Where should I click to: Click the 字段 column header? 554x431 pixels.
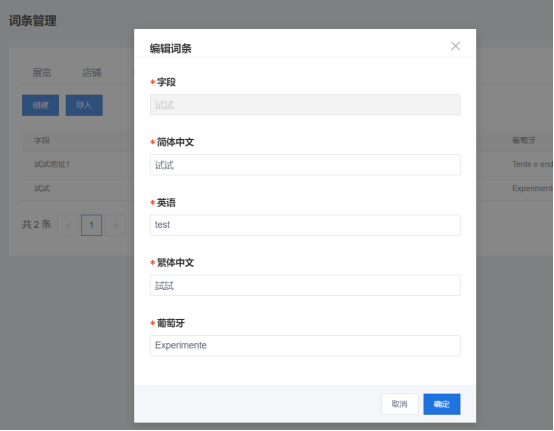point(42,141)
